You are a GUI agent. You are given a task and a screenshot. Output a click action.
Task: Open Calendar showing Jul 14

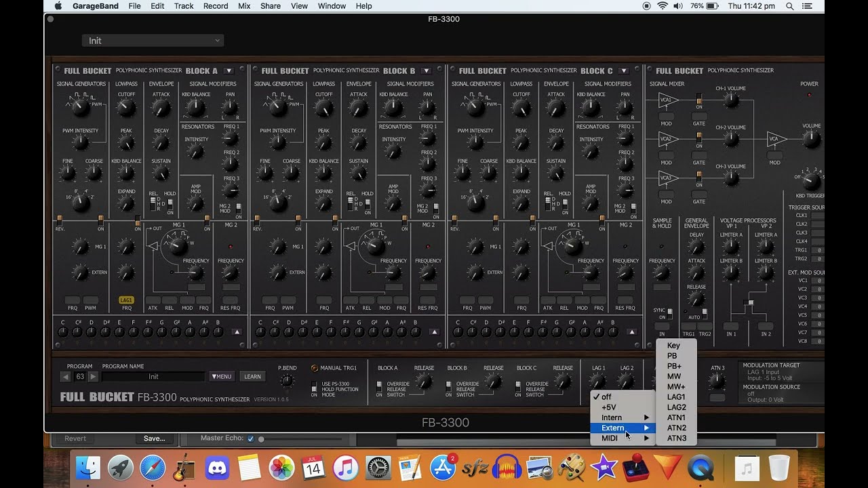tap(313, 468)
